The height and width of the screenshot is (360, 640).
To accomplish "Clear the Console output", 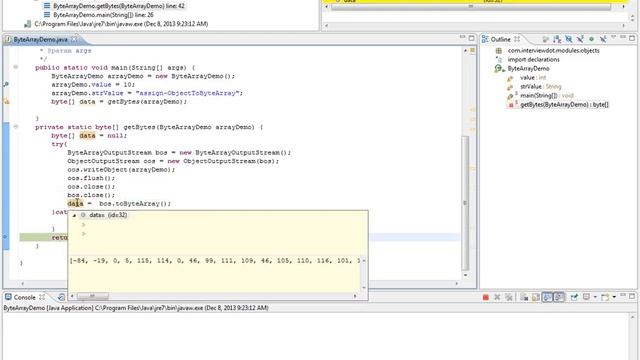I will [x=524, y=297].
